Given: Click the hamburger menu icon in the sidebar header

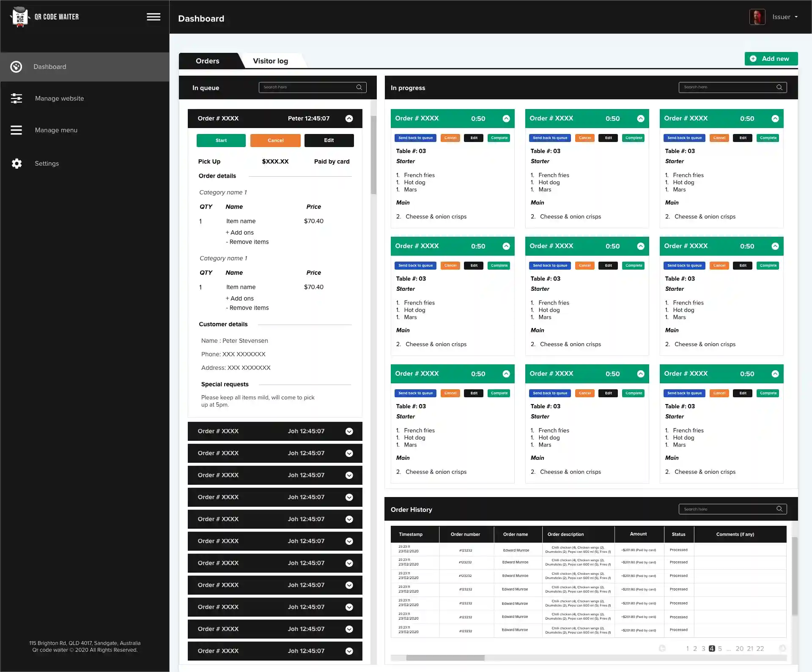Looking at the screenshot, I should pyautogui.click(x=154, y=17).
